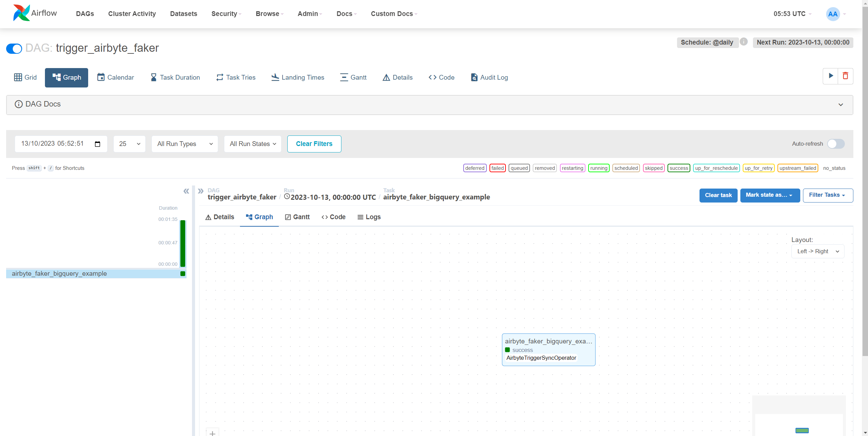Click the airbyte_faker_bigquery_example task node

[548, 349]
